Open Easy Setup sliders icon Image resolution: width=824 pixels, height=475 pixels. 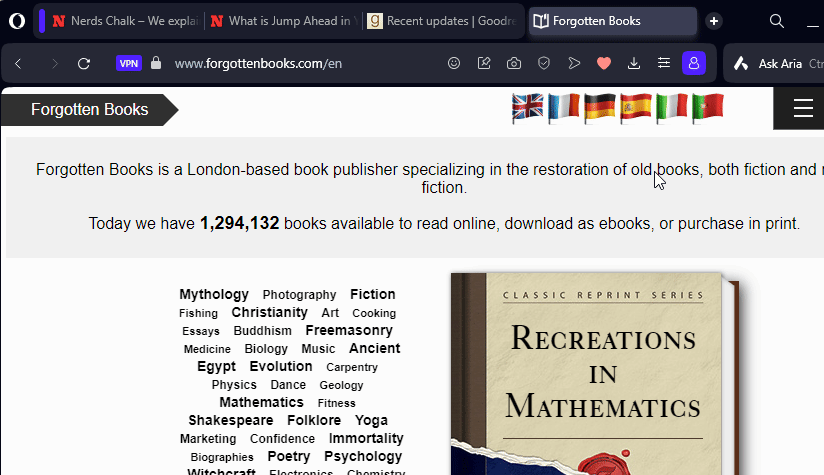664,64
